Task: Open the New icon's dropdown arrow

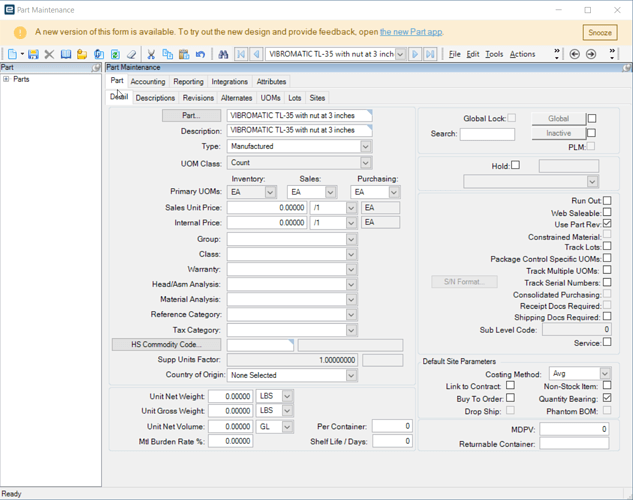Action: 22,54
